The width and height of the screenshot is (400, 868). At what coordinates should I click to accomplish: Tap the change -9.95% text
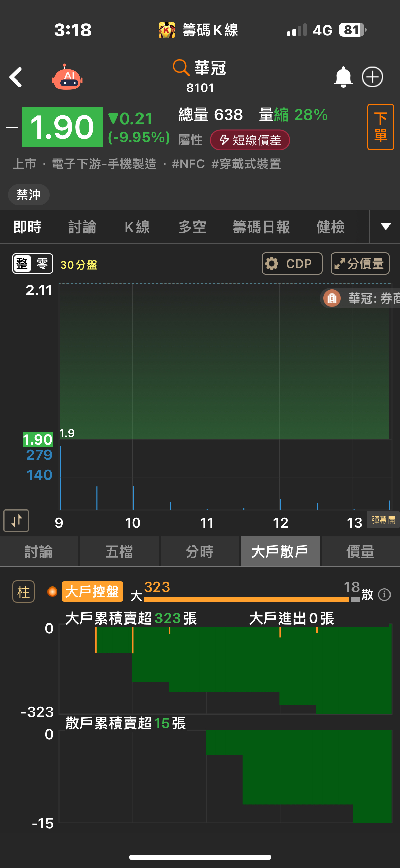pyautogui.click(x=139, y=138)
